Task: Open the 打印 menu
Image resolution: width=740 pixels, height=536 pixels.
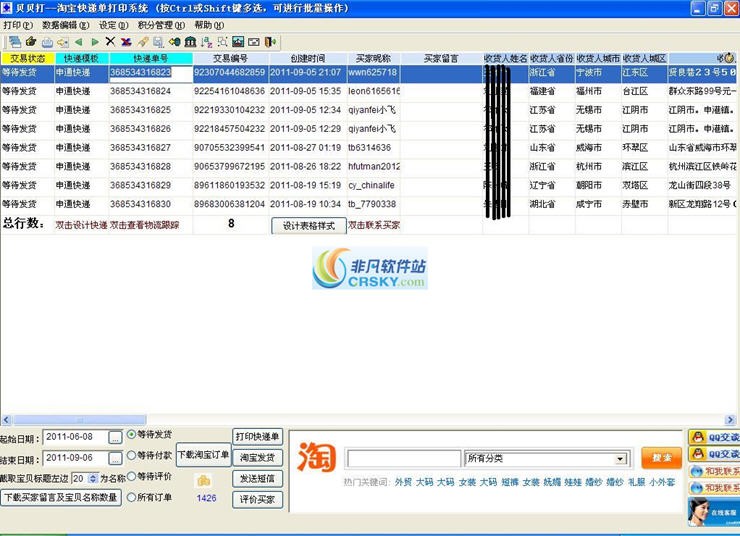Action: click(x=17, y=25)
